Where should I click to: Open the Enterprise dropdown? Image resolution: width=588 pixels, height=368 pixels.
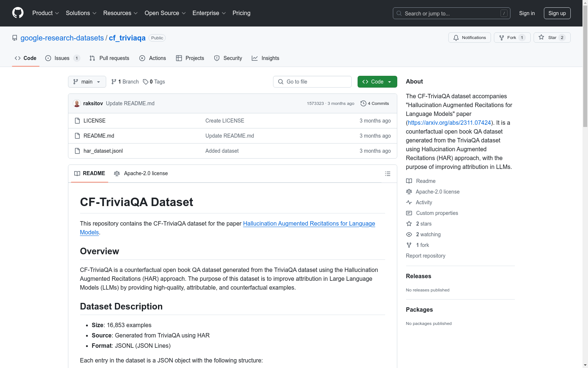[209, 13]
